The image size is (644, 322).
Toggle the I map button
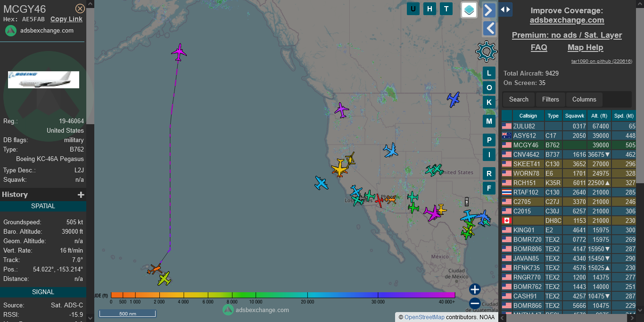[x=489, y=154]
